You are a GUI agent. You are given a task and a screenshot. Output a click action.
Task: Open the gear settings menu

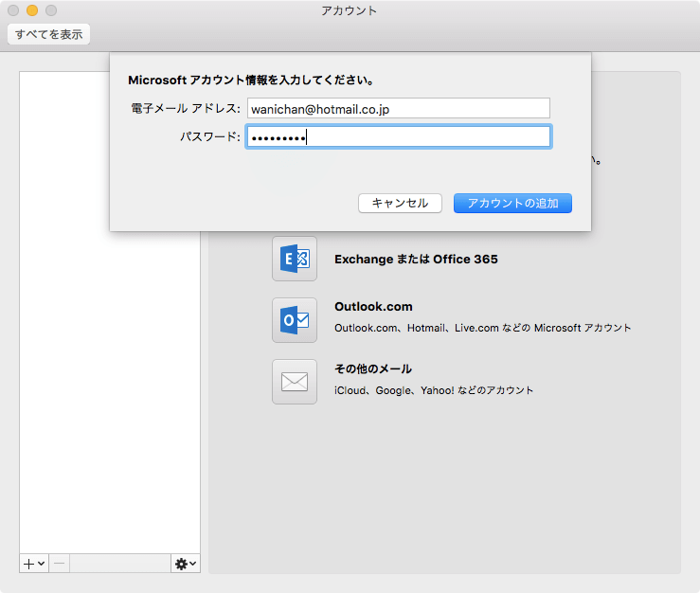pos(186,564)
